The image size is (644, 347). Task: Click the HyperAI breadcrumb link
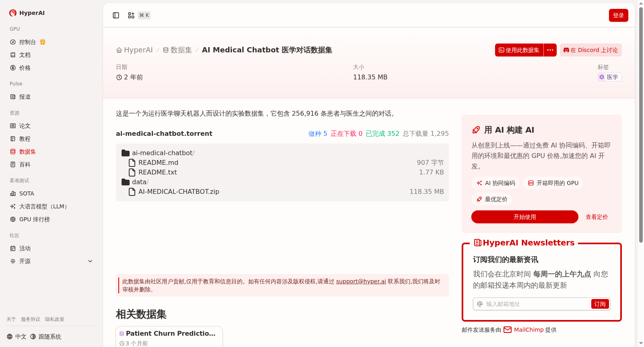(135, 50)
